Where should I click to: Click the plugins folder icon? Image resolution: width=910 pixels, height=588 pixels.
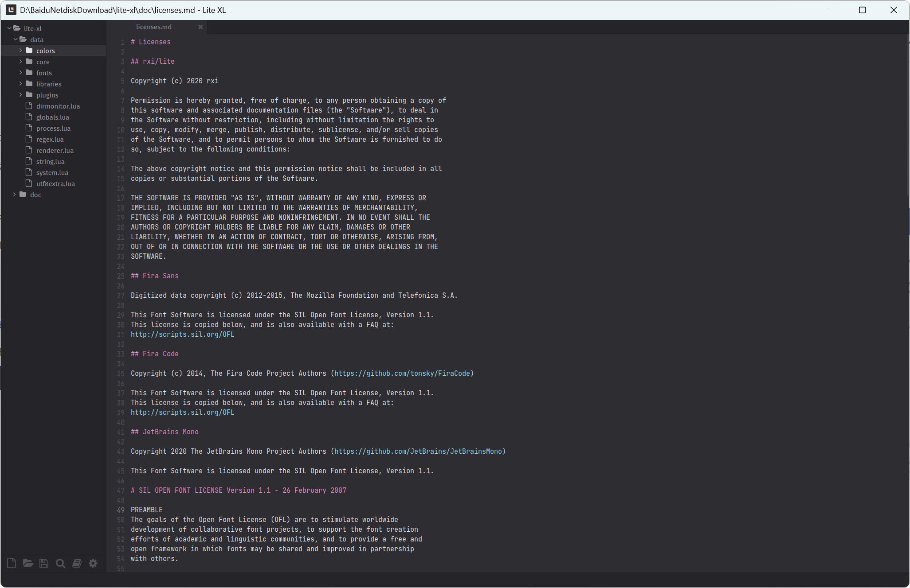click(x=29, y=95)
